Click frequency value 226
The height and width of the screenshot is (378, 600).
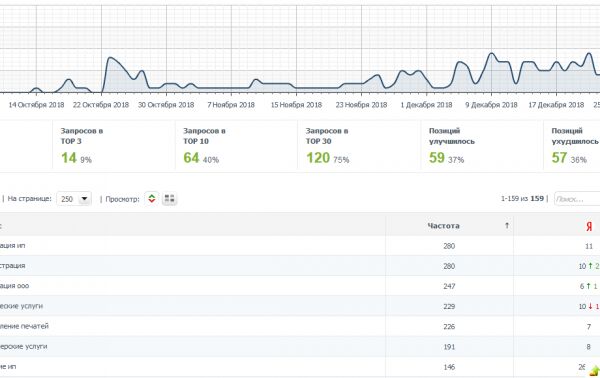tap(449, 327)
